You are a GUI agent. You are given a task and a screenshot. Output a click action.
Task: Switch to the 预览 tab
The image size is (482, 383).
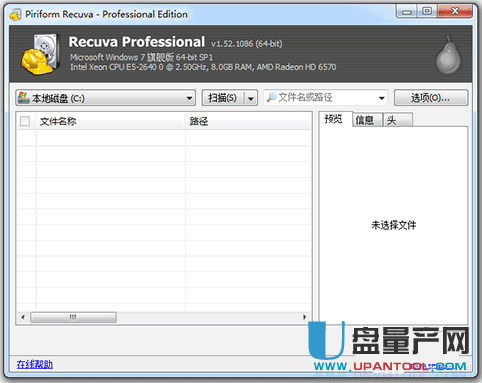333,119
